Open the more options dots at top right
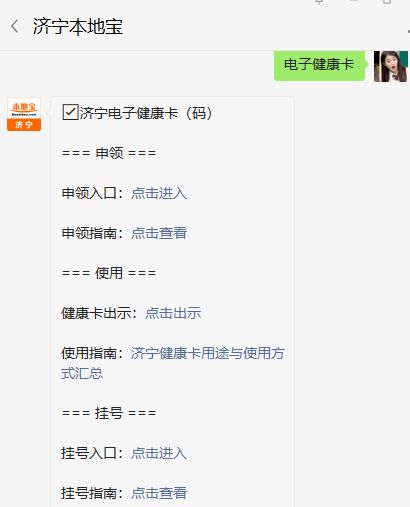Viewport: 410px width, 507px height. click(408, 31)
